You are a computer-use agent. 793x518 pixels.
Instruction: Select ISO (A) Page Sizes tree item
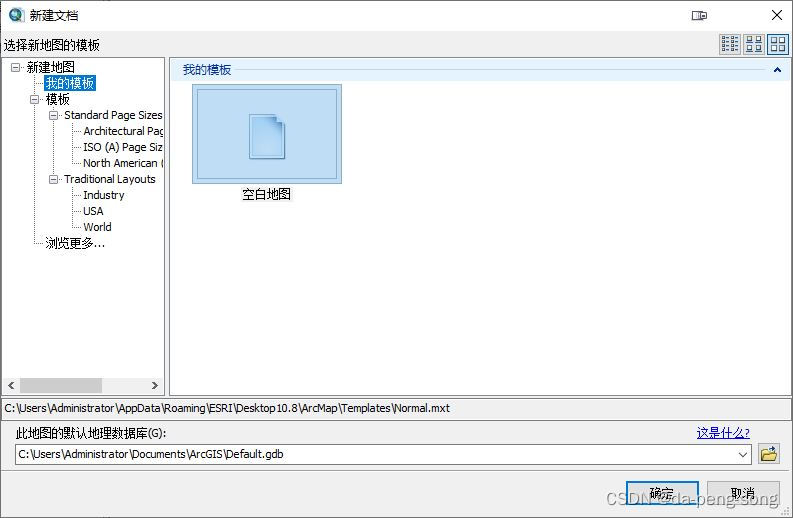[123, 147]
